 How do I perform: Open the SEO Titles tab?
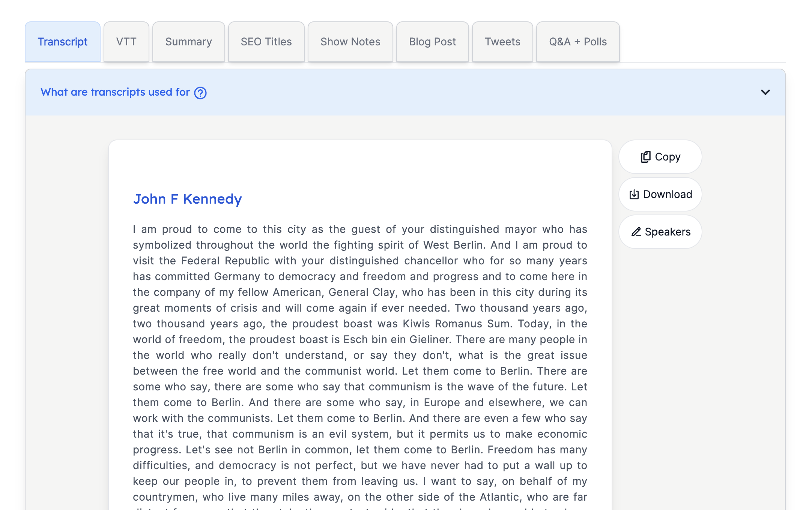(x=266, y=42)
